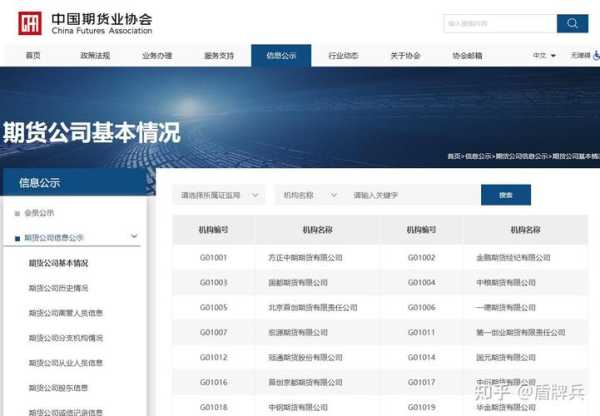Click table cell G01012
This screenshot has height=416, width=600.
[214, 357]
